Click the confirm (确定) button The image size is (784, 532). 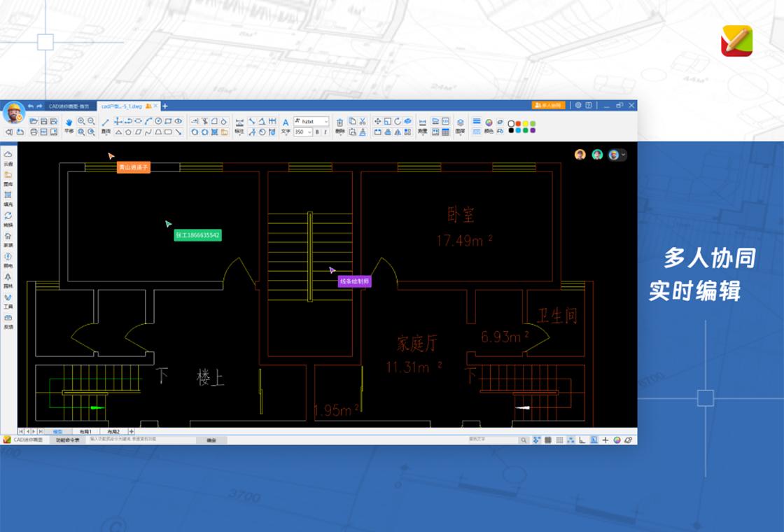211,440
